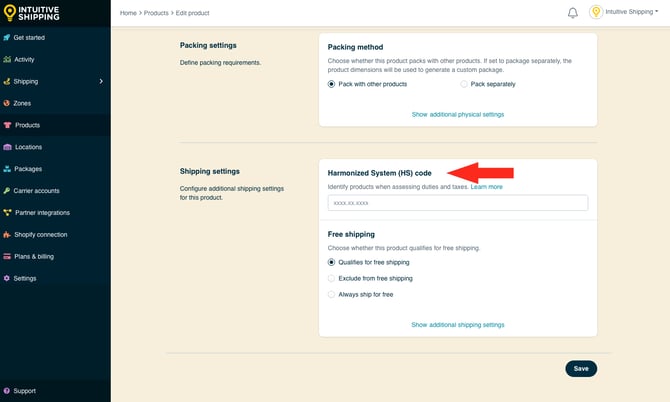
Task: Select Exclude from free shipping
Action: click(333, 278)
